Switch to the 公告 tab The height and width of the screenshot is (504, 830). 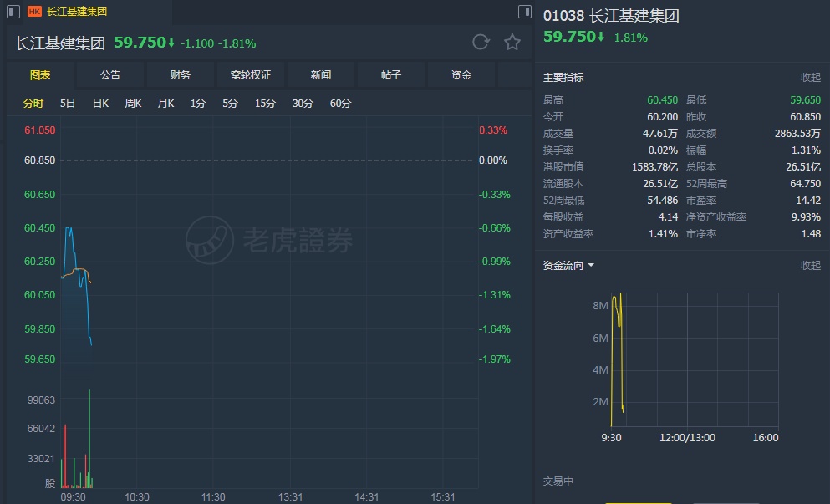(110, 75)
